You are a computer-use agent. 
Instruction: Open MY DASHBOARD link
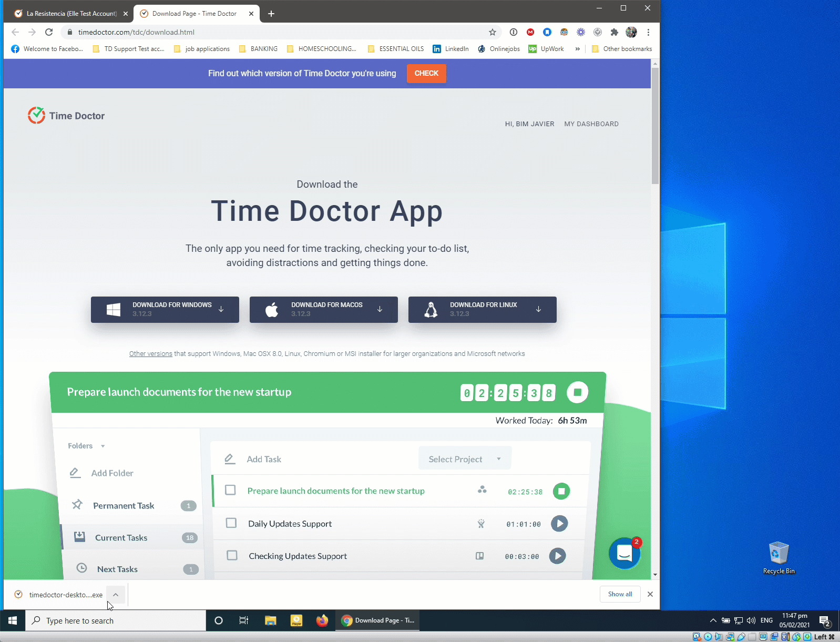591,124
